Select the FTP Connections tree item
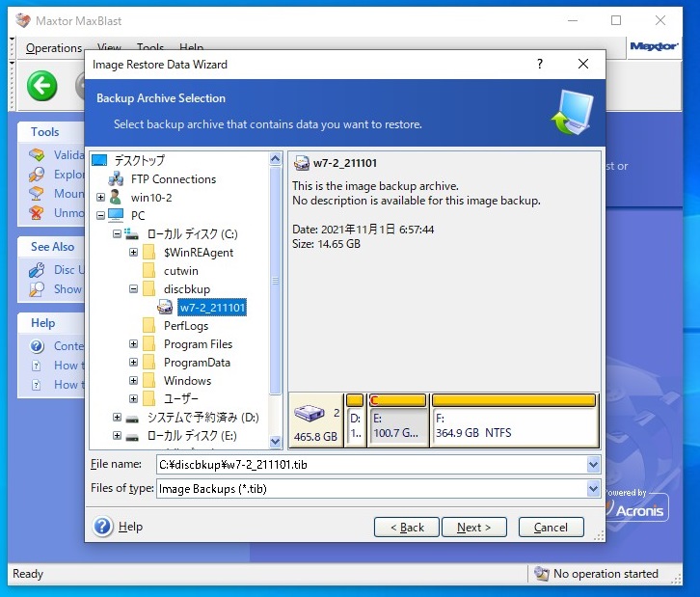Image resolution: width=700 pixels, height=597 pixels. click(x=174, y=179)
